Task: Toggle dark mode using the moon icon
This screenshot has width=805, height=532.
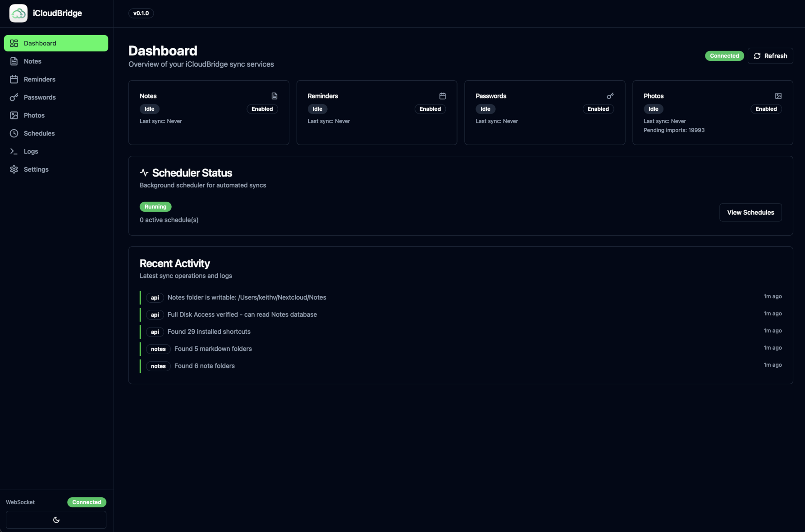Action: tap(56, 519)
